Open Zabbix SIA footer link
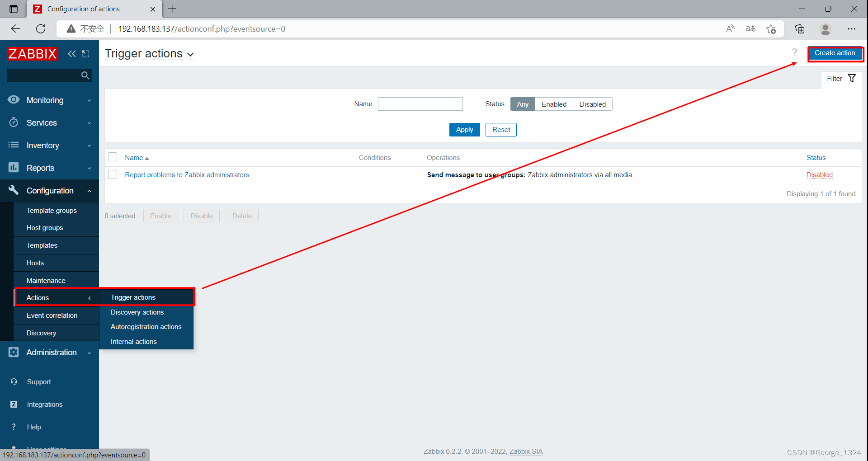 pos(526,452)
